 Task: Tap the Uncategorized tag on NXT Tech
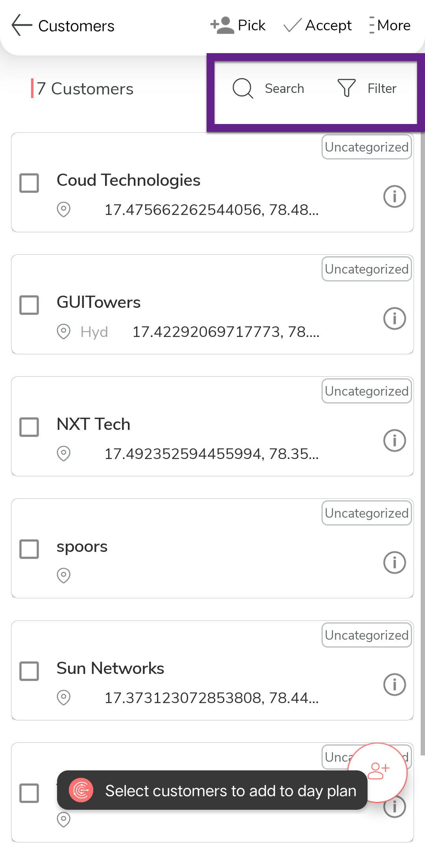pyautogui.click(x=366, y=391)
